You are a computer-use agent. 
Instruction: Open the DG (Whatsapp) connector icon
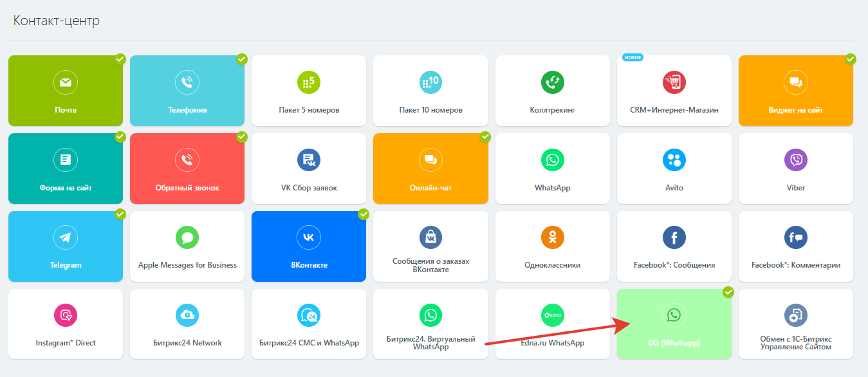click(x=674, y=316)
